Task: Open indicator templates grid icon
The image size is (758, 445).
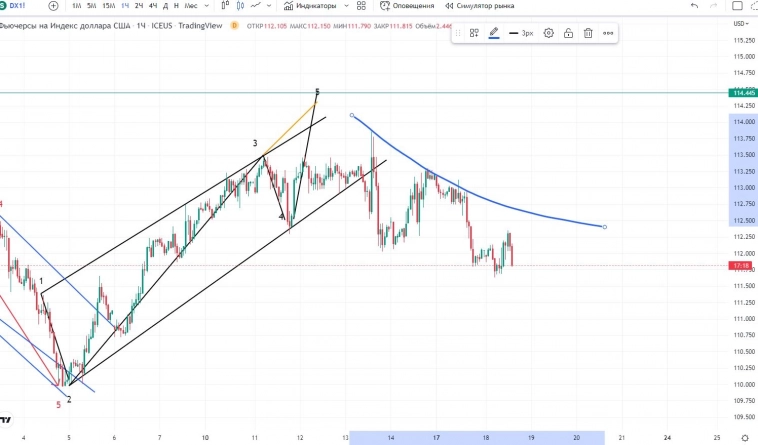Action: (361, 6)
